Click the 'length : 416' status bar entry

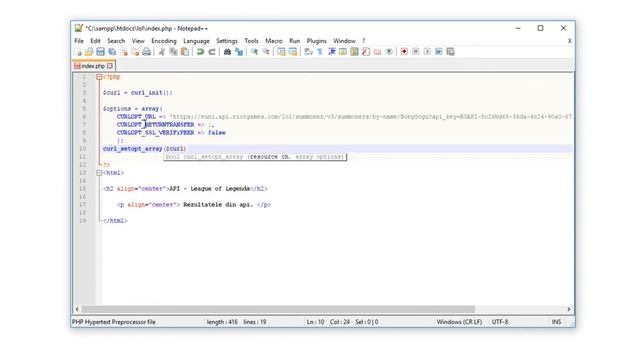coord(222,322)
